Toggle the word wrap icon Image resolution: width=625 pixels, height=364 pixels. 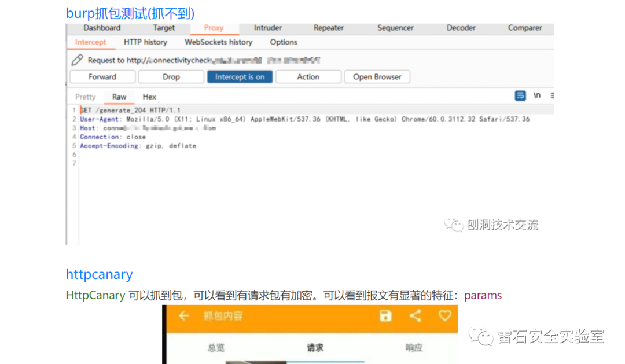[520, 95]
